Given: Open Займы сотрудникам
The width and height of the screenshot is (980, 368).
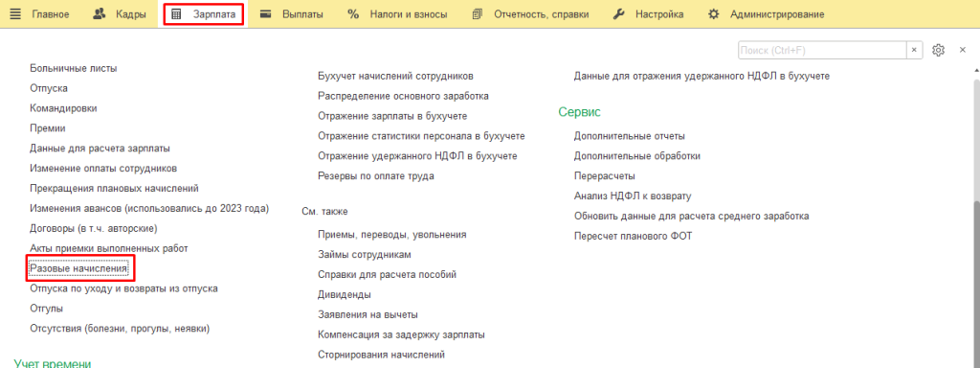Looking at the screenshot, I should (x=365, y=255).
